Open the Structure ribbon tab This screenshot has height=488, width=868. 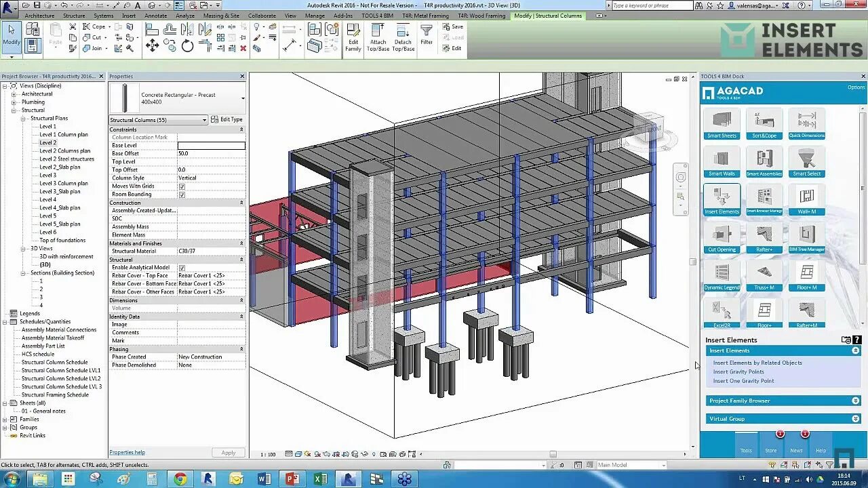(x=74, y=16)
